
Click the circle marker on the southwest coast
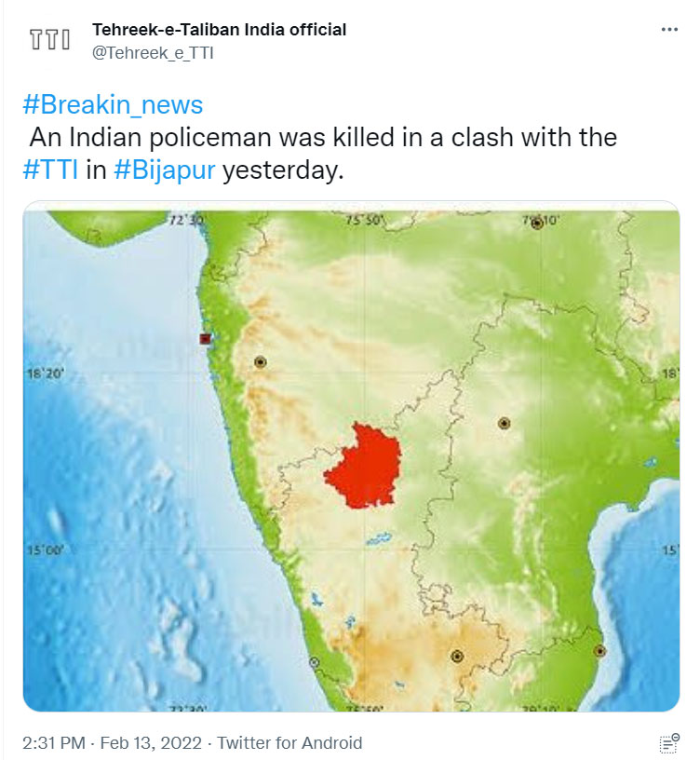(x=316, y=662)
